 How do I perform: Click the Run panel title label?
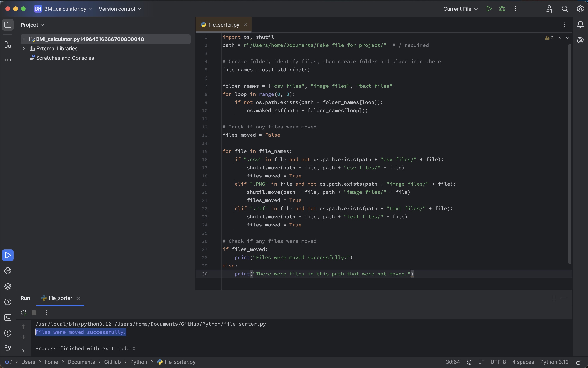point(25,298)
